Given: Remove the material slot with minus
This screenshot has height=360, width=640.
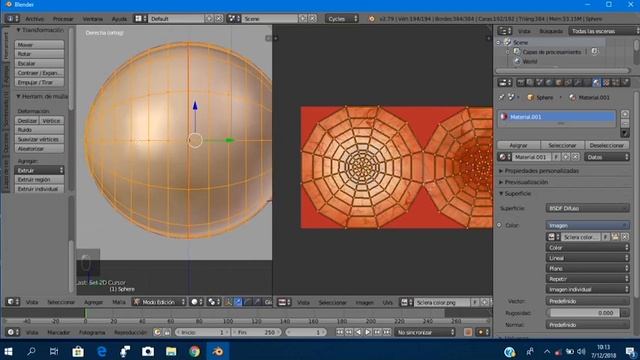Looking at the screenshot, I should [x=625, y=123].
